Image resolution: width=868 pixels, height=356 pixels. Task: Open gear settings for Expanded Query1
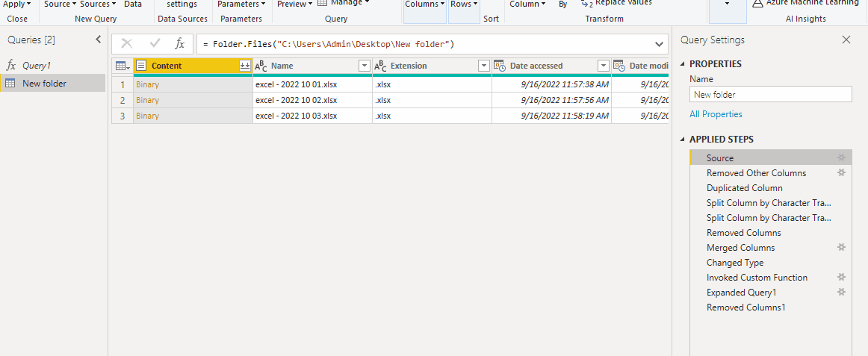click(841, 292)
